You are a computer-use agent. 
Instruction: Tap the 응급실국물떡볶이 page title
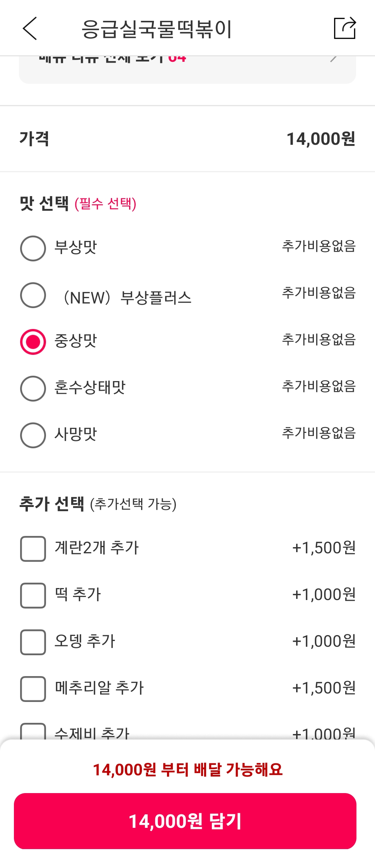pos(157,29)
